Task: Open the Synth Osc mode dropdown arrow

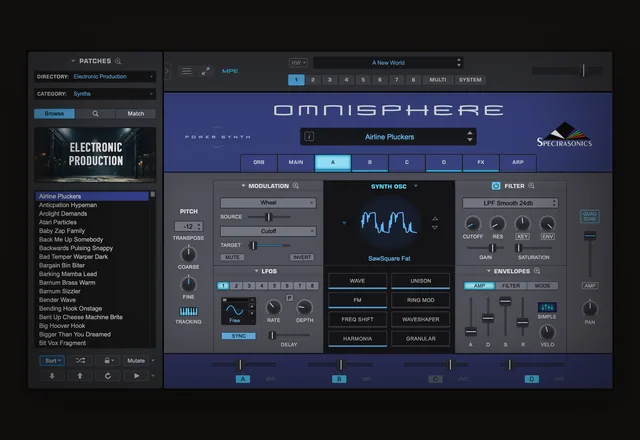Action: click(416, 186)
